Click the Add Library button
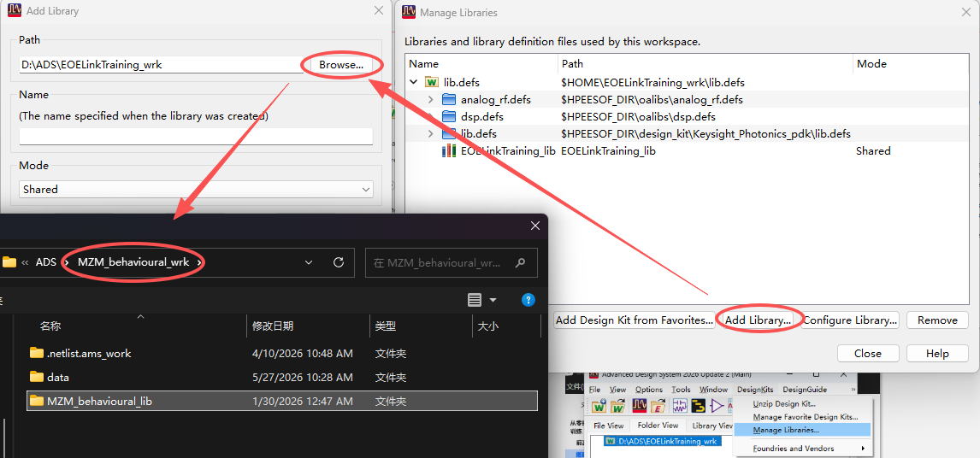Screen dimensions: 980x458 [x=759, y=320]
